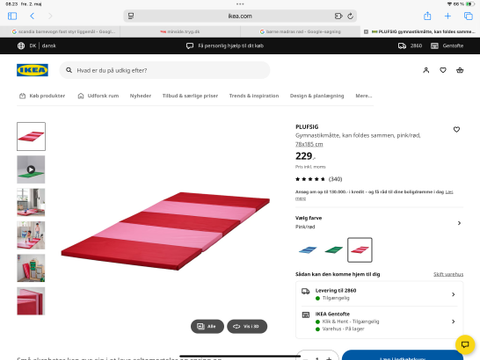Show the Safari sidebar
480x360 pixels.
12,16
